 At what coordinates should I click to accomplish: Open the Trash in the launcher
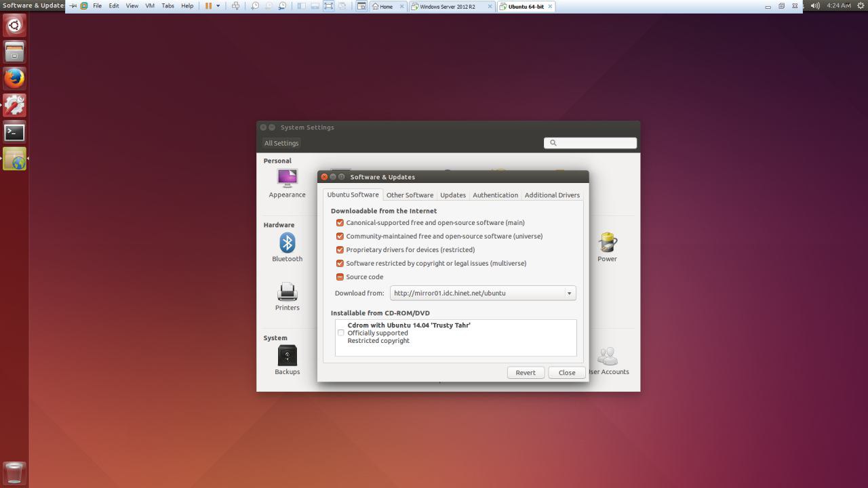[x=14, y=473]
